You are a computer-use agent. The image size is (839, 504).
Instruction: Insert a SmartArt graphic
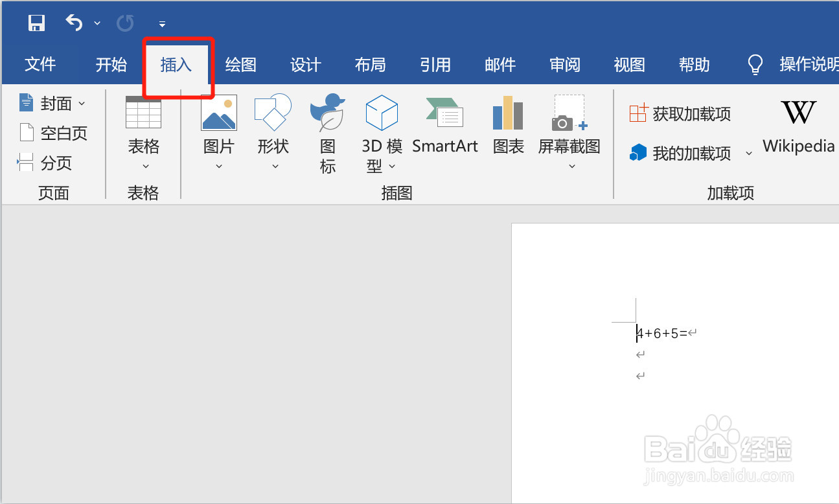445,123
